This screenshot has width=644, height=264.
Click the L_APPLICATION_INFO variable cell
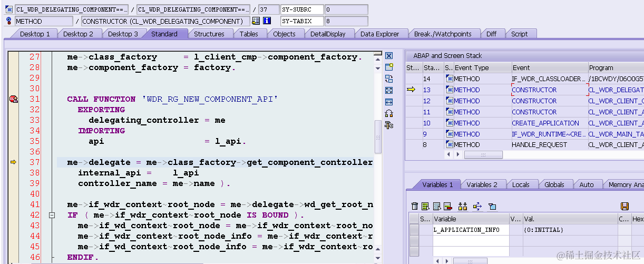click(471, 230)
